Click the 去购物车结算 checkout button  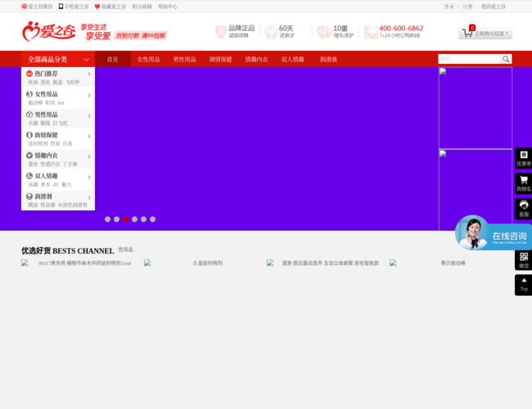pyautogui.click(x=485, y=34)
